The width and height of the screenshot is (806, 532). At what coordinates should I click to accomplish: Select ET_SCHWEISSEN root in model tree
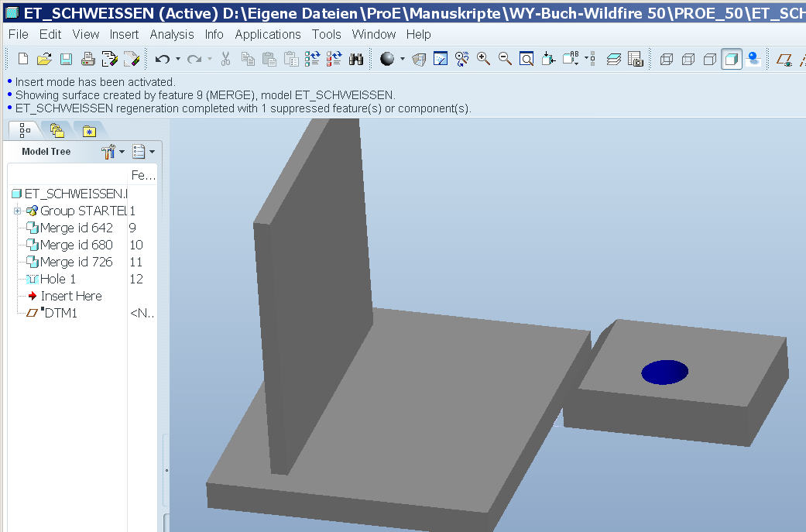(x=69, y=194)
